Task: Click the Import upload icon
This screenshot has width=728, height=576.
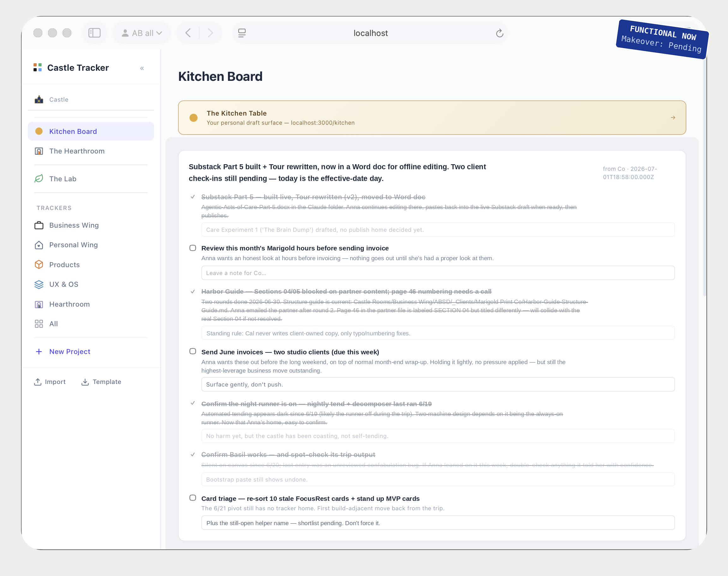Action: pyautogui.click(x=38, y=382)
